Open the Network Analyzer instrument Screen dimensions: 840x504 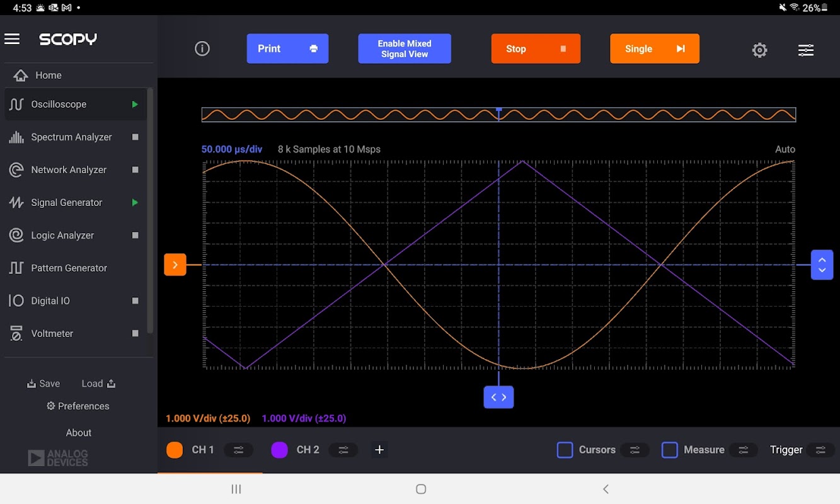(x=76, y=170)
